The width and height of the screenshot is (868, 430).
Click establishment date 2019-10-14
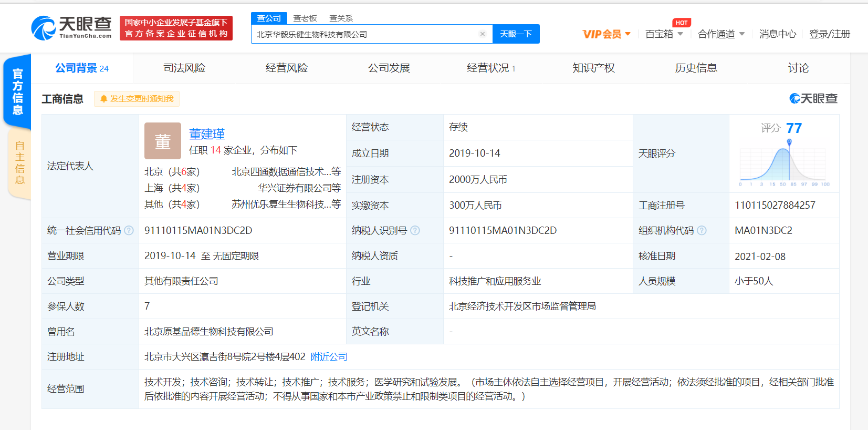click(x=475, y=153)
